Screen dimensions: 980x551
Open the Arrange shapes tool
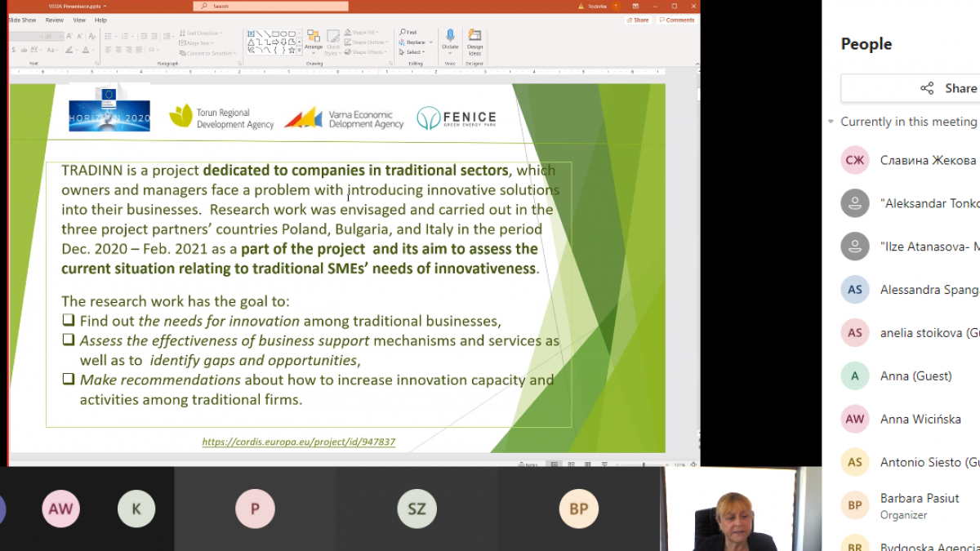[x=314, y=42]
